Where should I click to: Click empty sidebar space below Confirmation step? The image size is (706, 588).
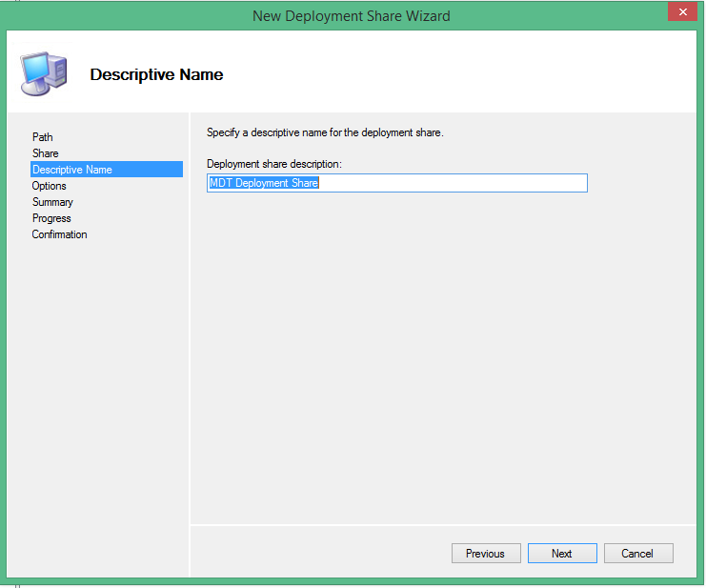tap(100, 400)
